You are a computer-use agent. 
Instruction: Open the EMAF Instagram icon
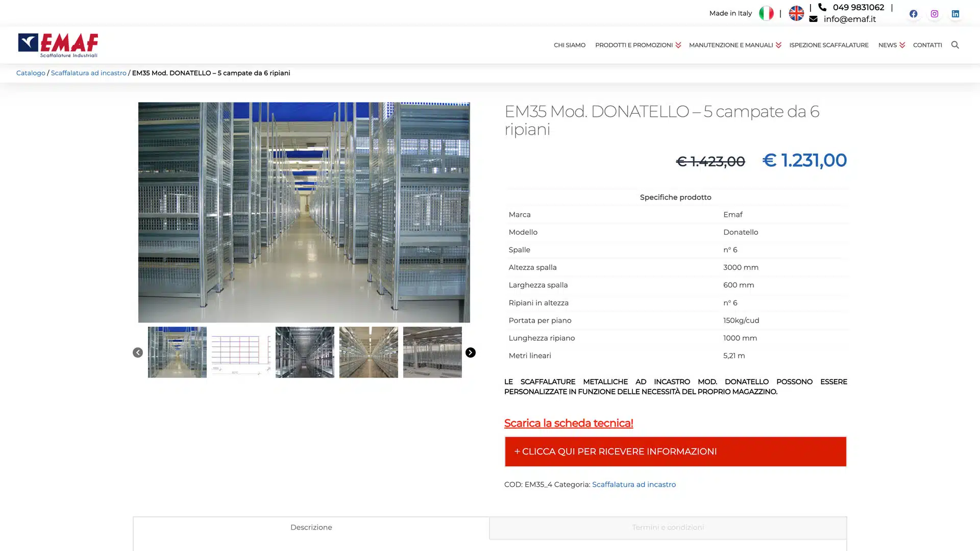click(x=935, y=14)
